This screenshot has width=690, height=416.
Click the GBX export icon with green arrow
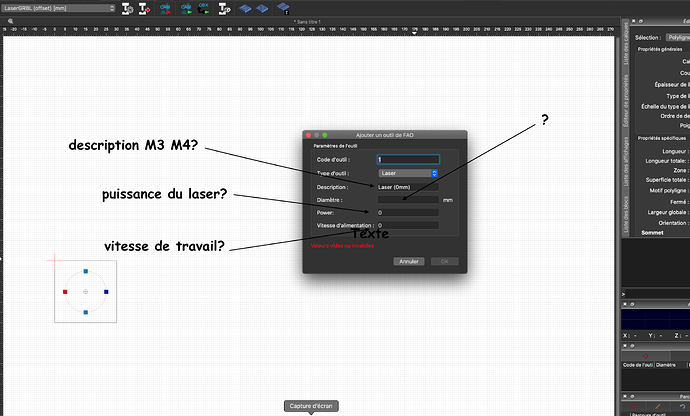[203, 8]
